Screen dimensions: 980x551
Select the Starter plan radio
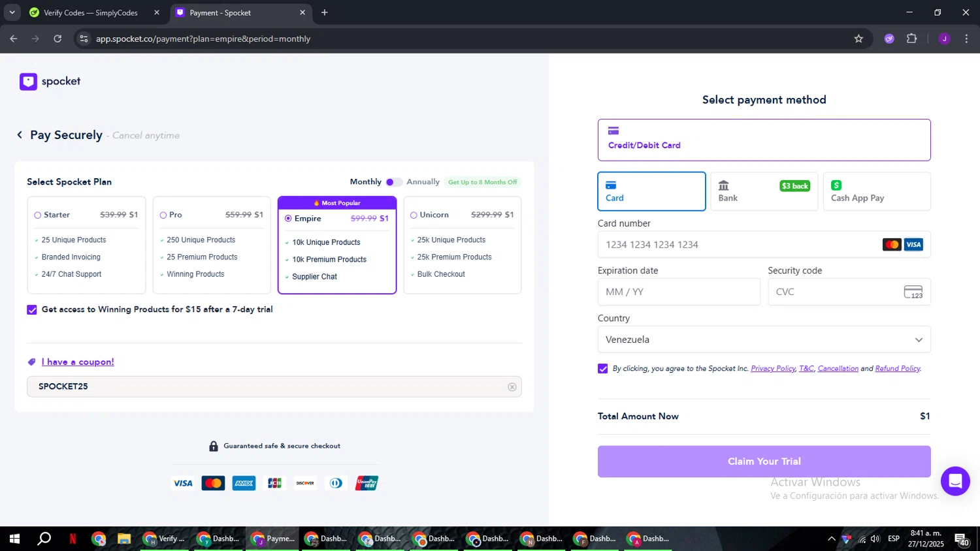(x=37, y=215)
